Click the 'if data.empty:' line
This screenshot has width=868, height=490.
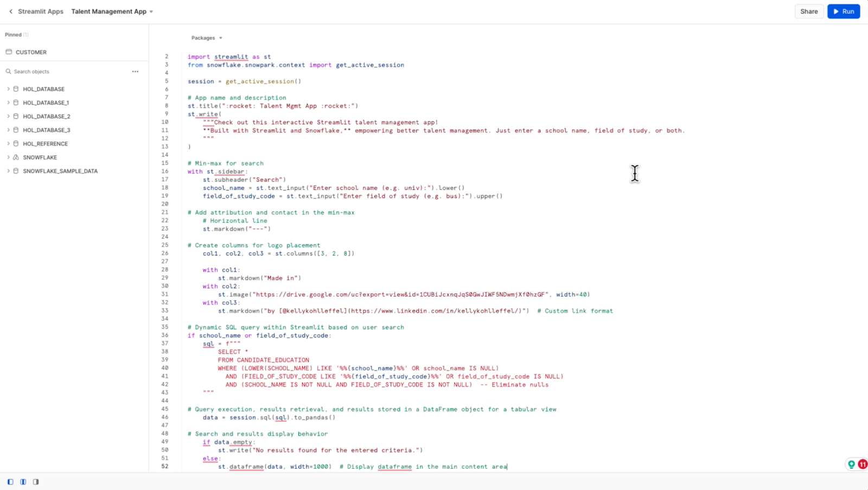(x=229, y=442)
